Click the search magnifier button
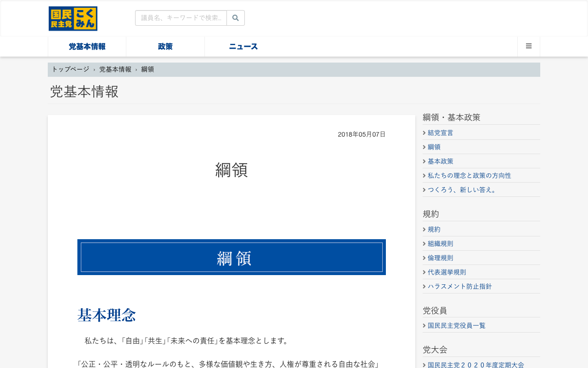Viewport: 588px width, 368px height. coord(236,18)
